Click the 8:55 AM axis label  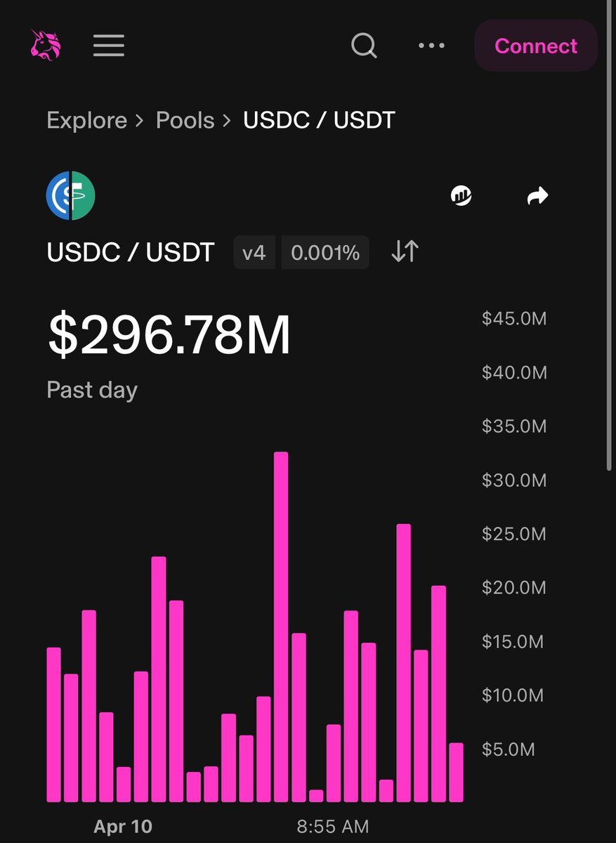[332, 827]
